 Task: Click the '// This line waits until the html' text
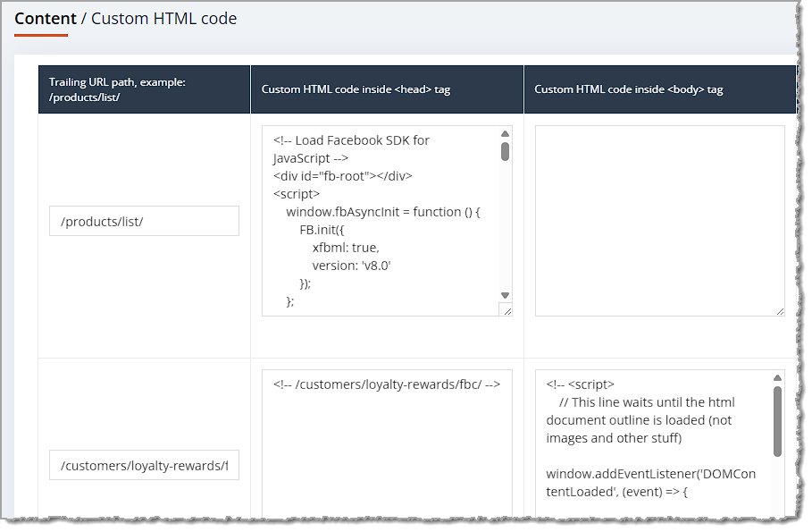click(x=647, y=402)
